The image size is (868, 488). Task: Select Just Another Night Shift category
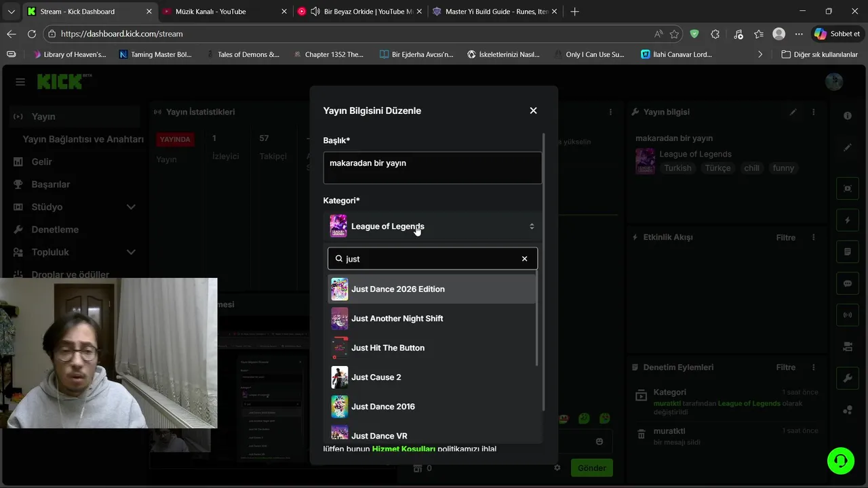point(432,319)
